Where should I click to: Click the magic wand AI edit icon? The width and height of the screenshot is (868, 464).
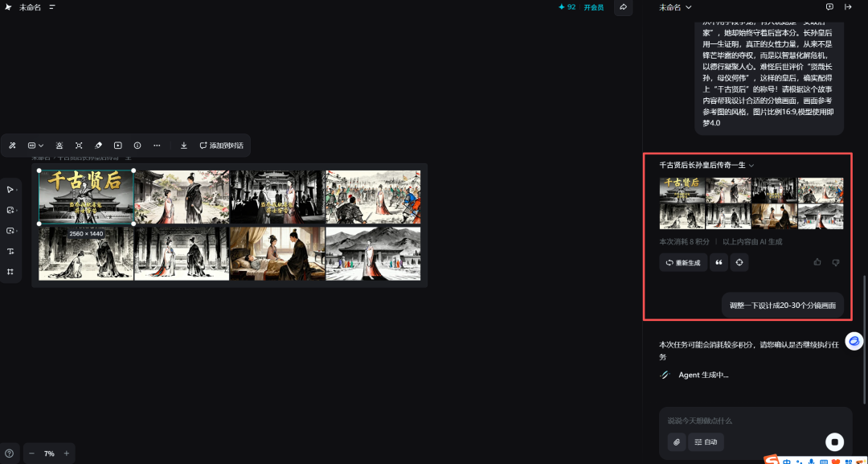[x=12, y=145]
